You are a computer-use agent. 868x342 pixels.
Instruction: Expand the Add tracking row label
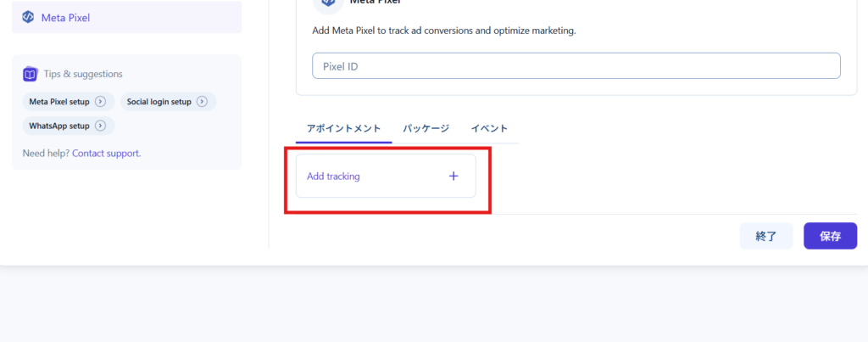click(333, 177)
